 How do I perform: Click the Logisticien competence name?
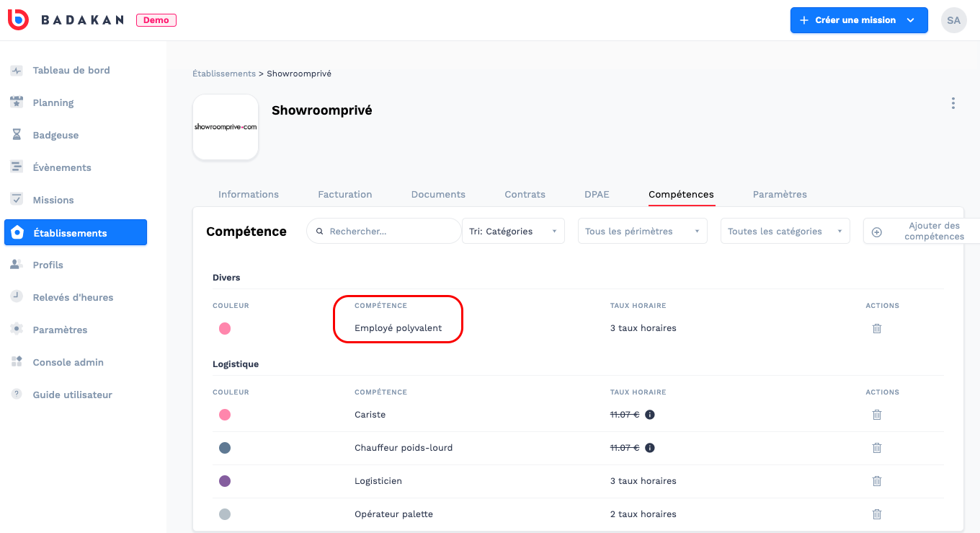(x=378, y=481)
